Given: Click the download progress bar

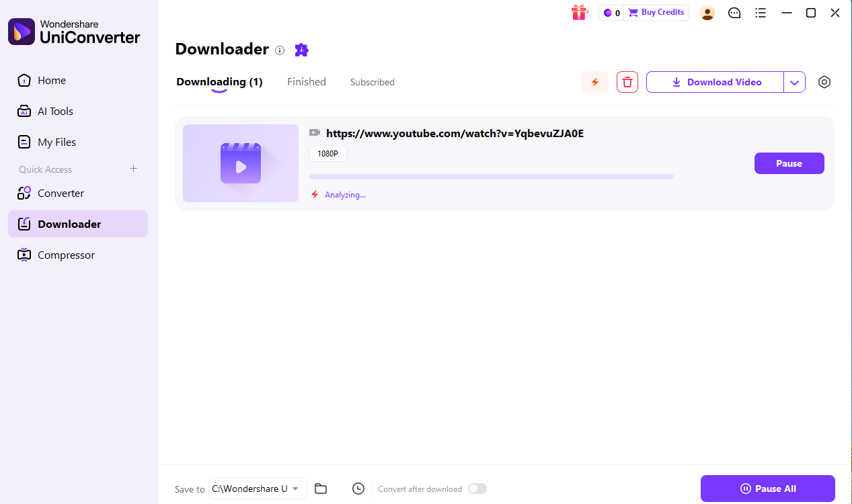Looking at the screenshot, I should point(492,177).
